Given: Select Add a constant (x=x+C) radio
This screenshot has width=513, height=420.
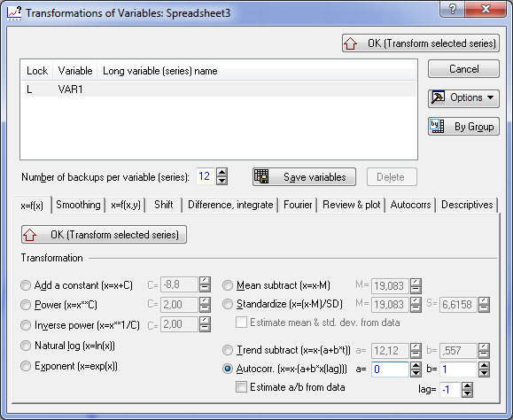Looking at the screenshot, I should point(26,285).
